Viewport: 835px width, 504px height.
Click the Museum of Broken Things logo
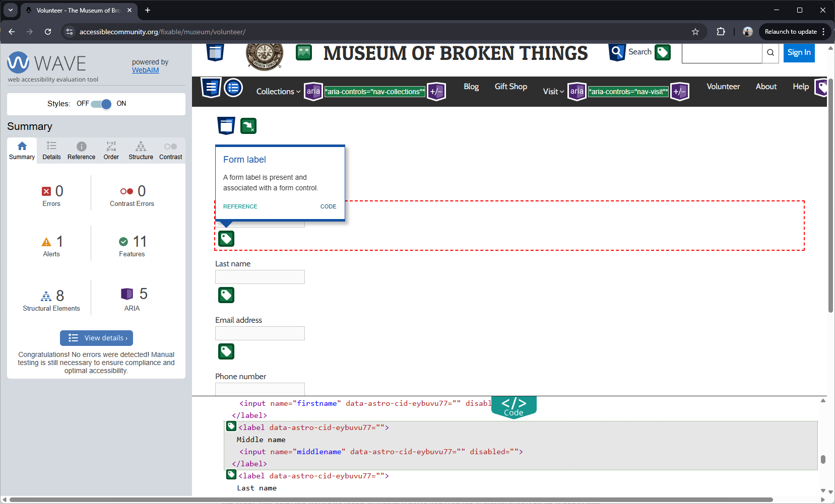[x=265, y=55]
